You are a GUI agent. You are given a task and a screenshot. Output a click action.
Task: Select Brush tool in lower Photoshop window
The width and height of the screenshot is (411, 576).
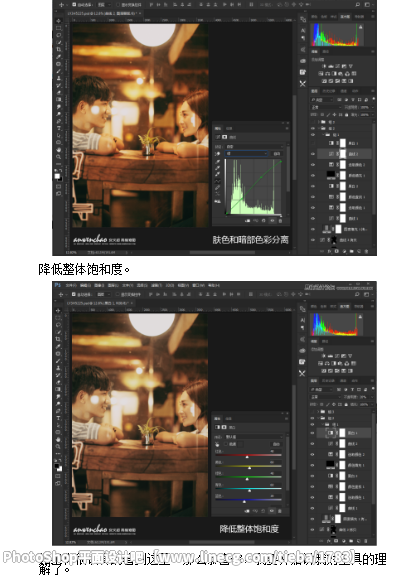tap(58, 361)
